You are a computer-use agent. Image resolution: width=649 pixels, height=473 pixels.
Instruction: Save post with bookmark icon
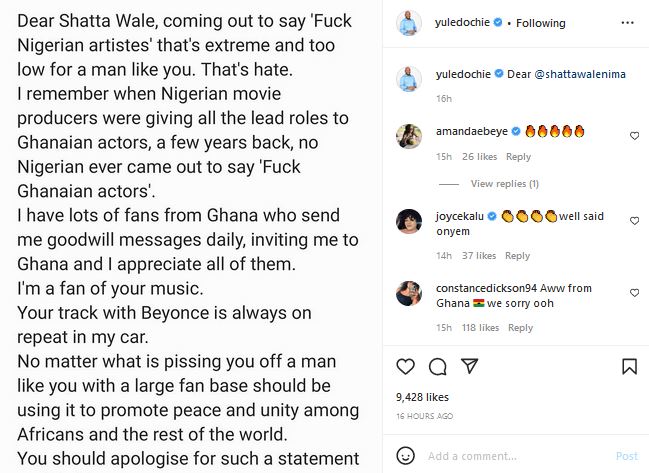[629, 366]
